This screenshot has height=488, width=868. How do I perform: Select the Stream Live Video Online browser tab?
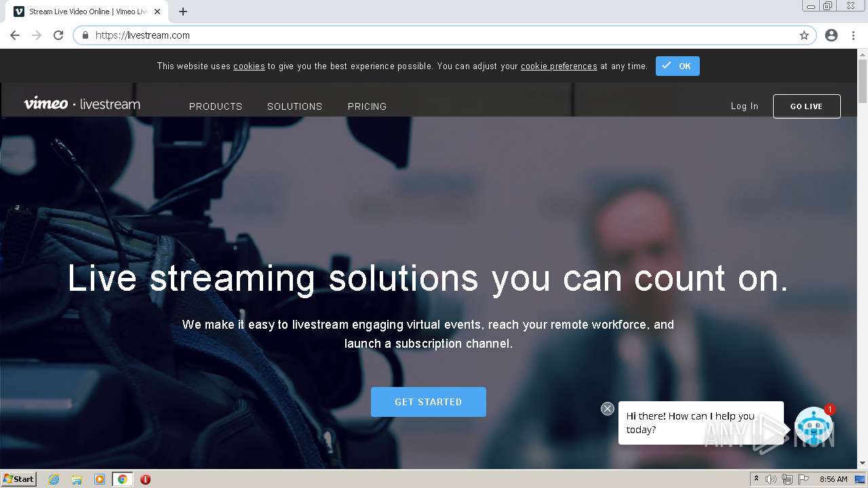tap(88, 12)
